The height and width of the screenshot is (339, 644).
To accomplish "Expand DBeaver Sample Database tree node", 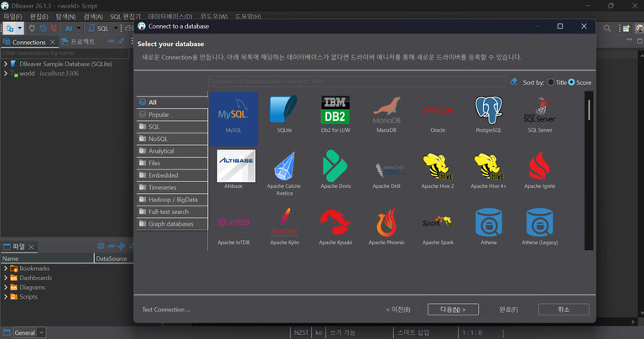I will 5,64.
